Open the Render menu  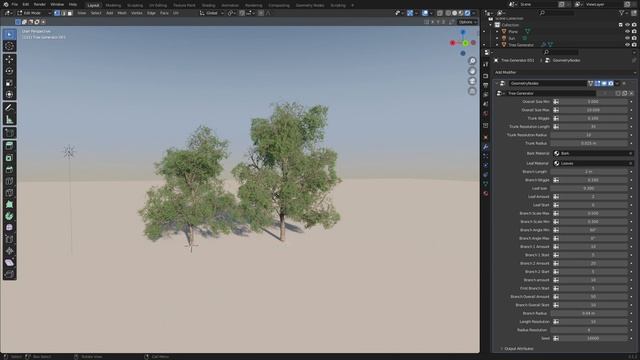pos(40,4)
